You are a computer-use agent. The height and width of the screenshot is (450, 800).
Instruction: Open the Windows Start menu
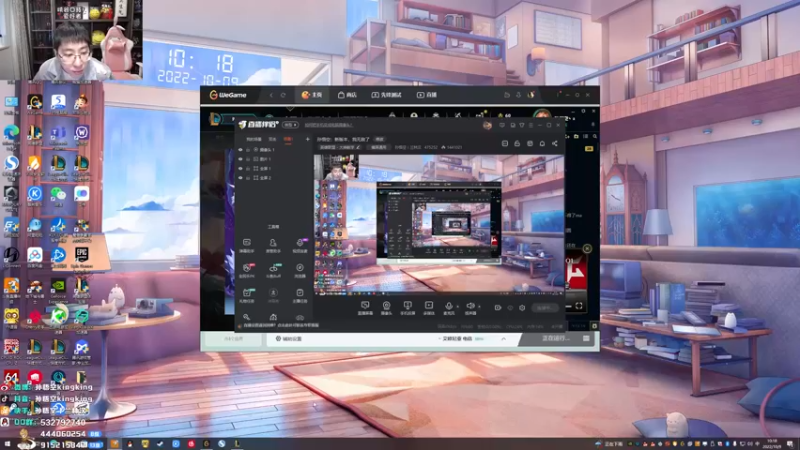coord(7,444)
